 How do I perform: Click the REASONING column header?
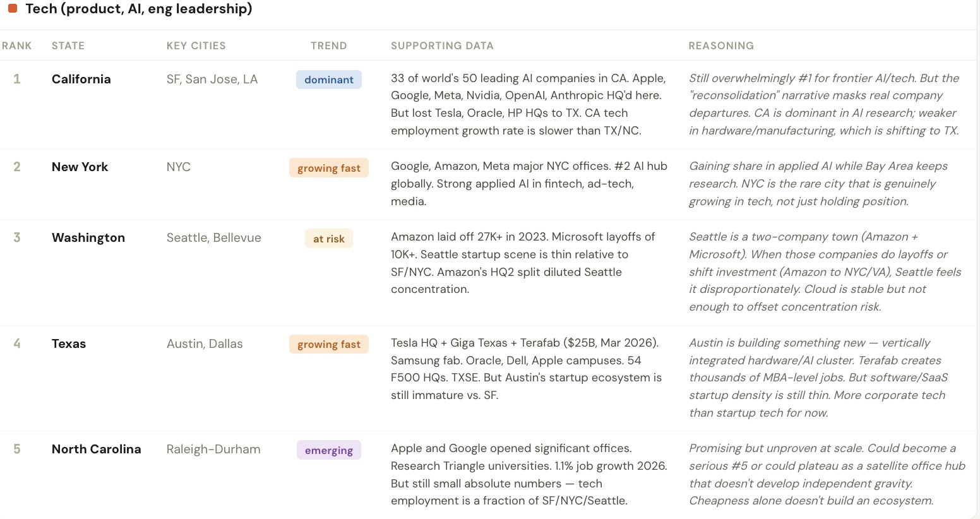point(721,45)
